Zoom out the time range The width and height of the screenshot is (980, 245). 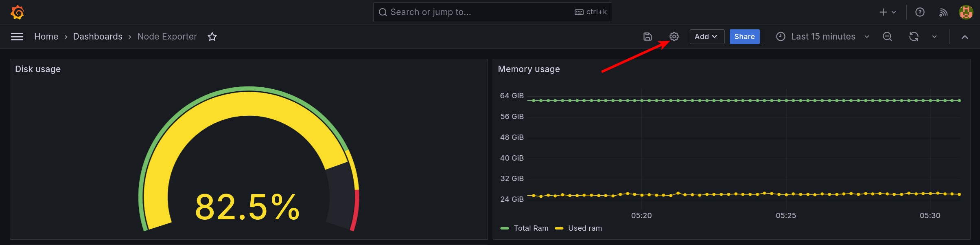(x=887, y=37)
